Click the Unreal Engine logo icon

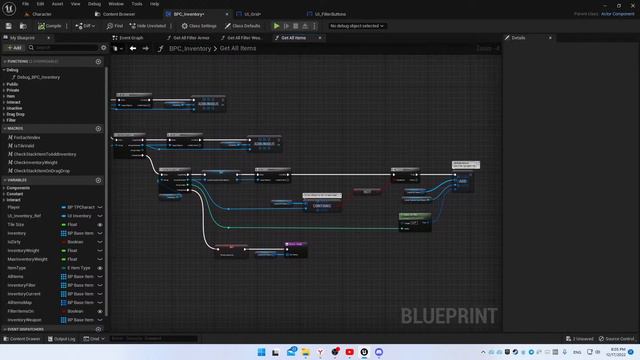(x=9, y=9)
